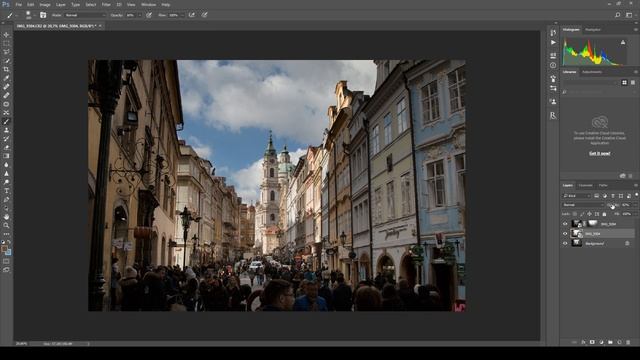Toggle lock position

(589, 214)
